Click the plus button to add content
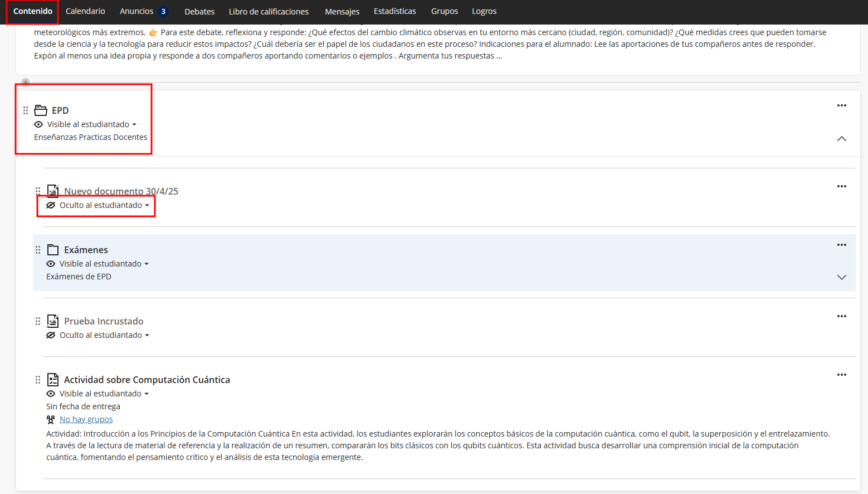The height and width of the screenshot is (494, 868). tap(26, 83)
